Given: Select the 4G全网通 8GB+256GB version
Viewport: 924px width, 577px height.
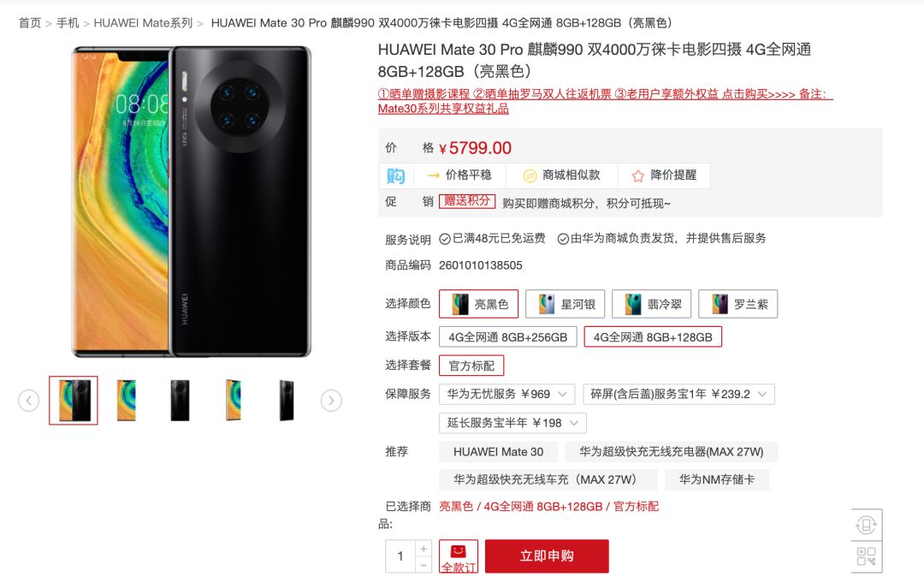Looking at the screenshot, I should click(508, 337).
